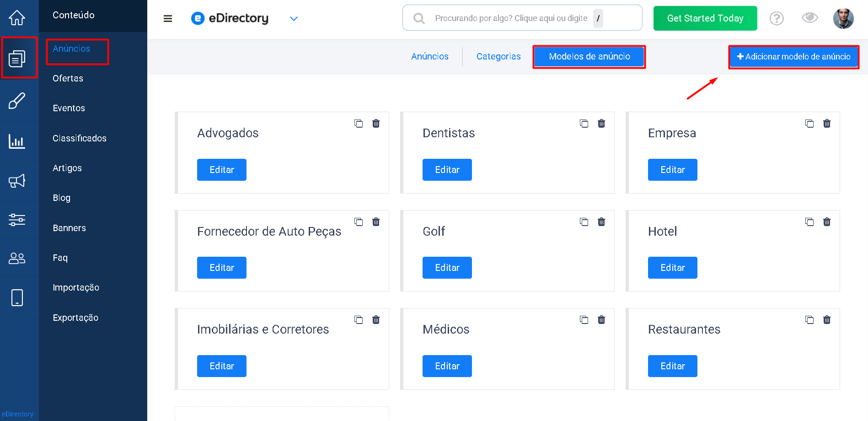Open the user profile avatar menu
Screen dimensions: 868x421
pos(843,18)
